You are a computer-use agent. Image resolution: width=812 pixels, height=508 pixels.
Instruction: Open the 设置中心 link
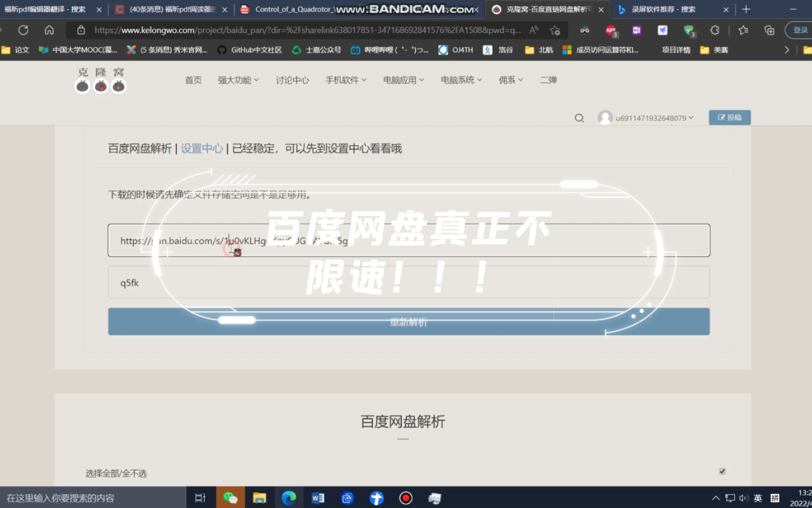click(x=202, y=149)
